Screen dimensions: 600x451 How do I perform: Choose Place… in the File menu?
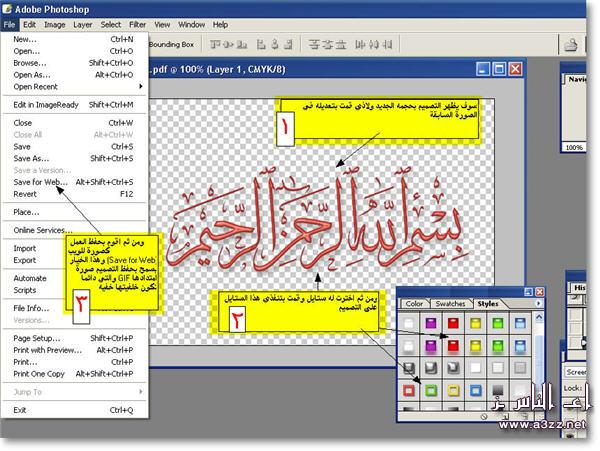point(73,212)
